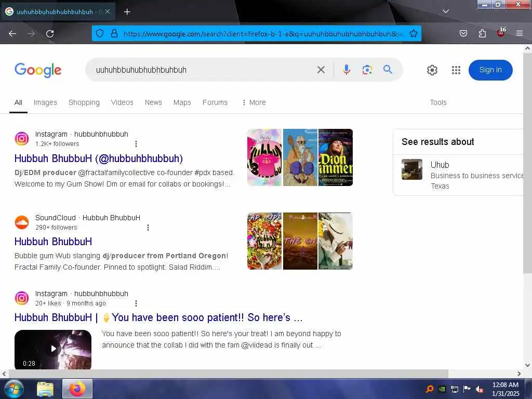The height and width of the screenshot is (399, 532).
Task: Search by image with the Google Lens icon
Action: coord(367,70)
